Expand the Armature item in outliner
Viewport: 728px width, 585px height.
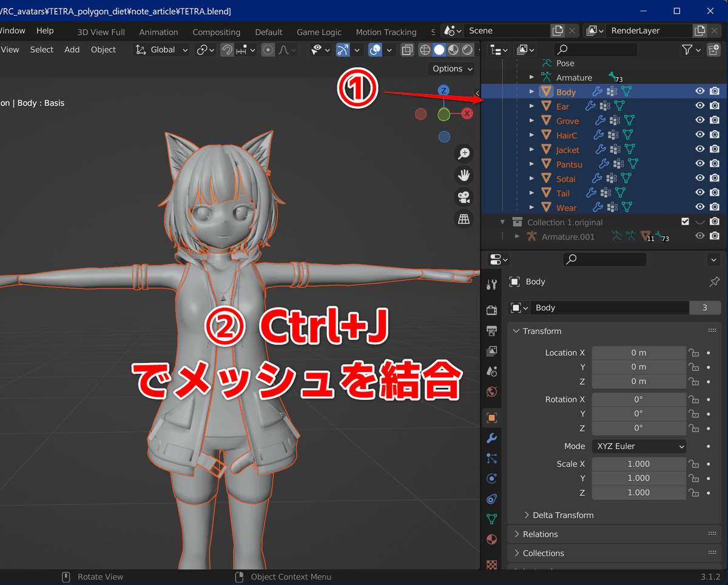531,78
